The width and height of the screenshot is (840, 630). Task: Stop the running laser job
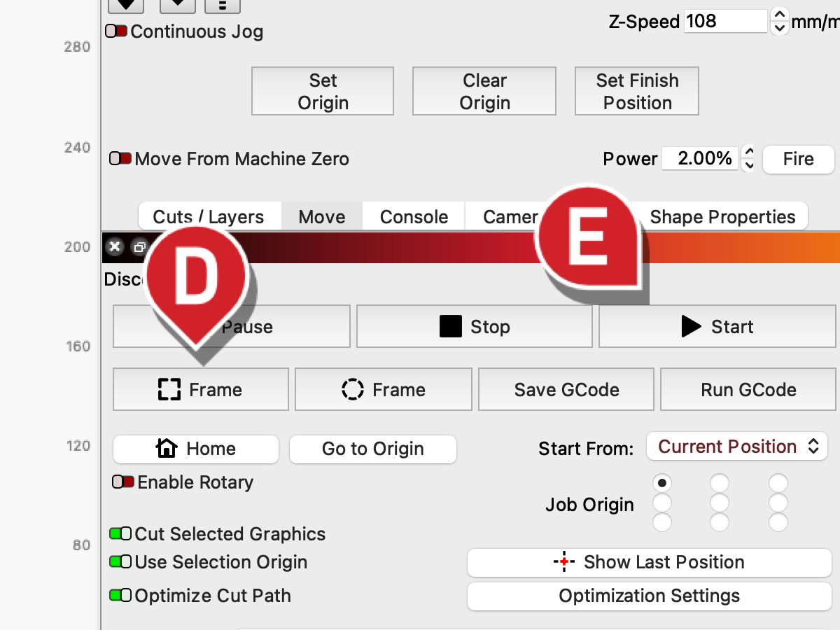coord(475,326)
